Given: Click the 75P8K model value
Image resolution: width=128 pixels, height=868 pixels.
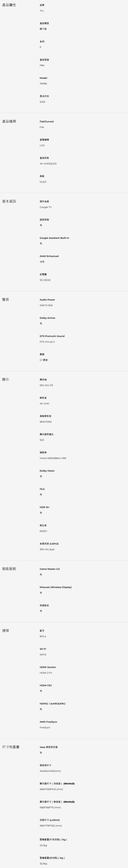Looking at the screenshot, I should [x=43, y=84].
